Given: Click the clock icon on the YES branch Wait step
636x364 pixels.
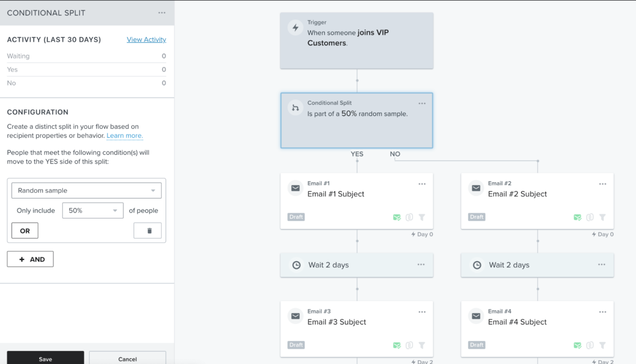Looking at the screenshot, I should [296, 265].
